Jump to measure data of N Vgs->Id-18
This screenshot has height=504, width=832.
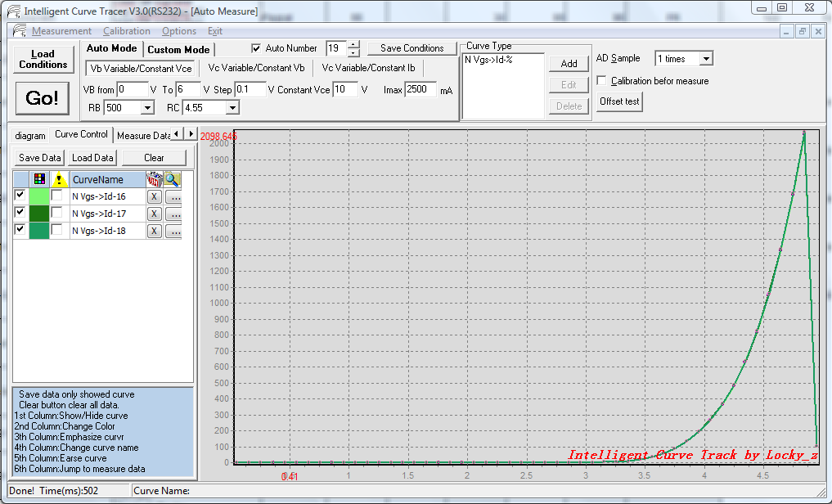point(173,232)
